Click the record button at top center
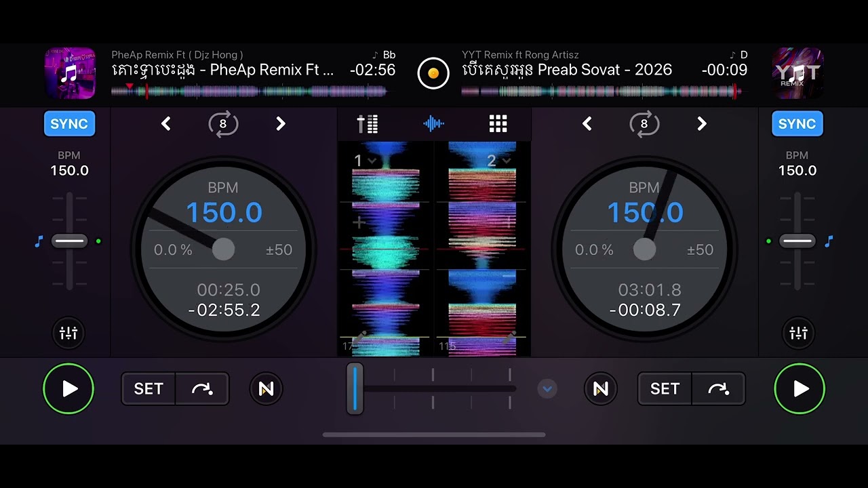Screen dimensions: 868x488 [433, 73]
